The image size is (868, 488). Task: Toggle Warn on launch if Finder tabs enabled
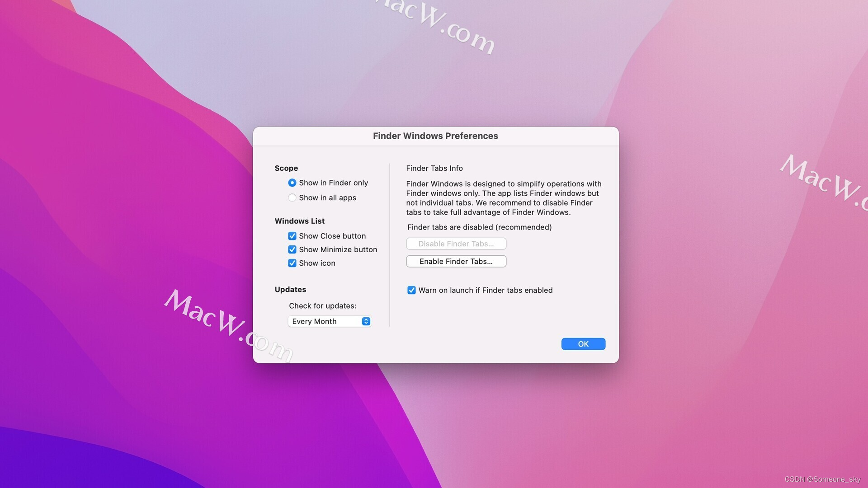tap(411, 290)
